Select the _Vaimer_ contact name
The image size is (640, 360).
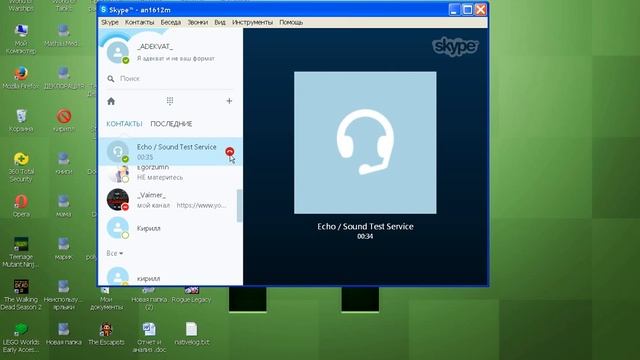pyautogui.click(x=151, y=195)
